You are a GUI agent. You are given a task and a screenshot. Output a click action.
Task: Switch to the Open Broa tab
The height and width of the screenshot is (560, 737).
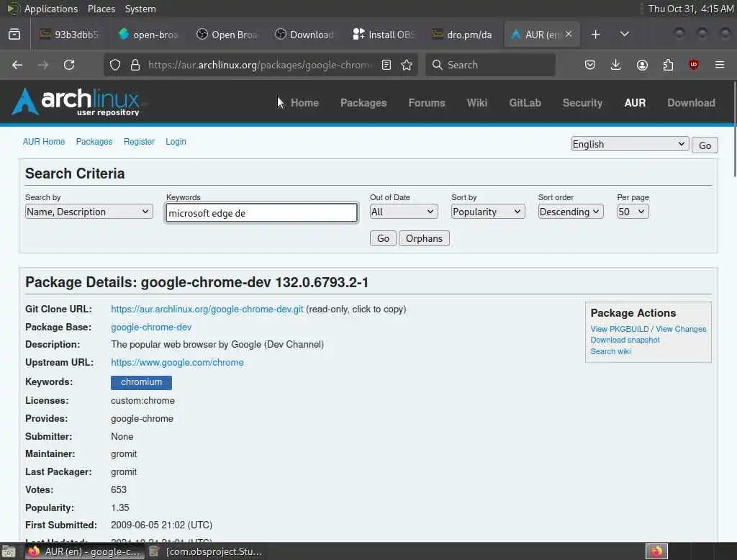pos(227,35)
